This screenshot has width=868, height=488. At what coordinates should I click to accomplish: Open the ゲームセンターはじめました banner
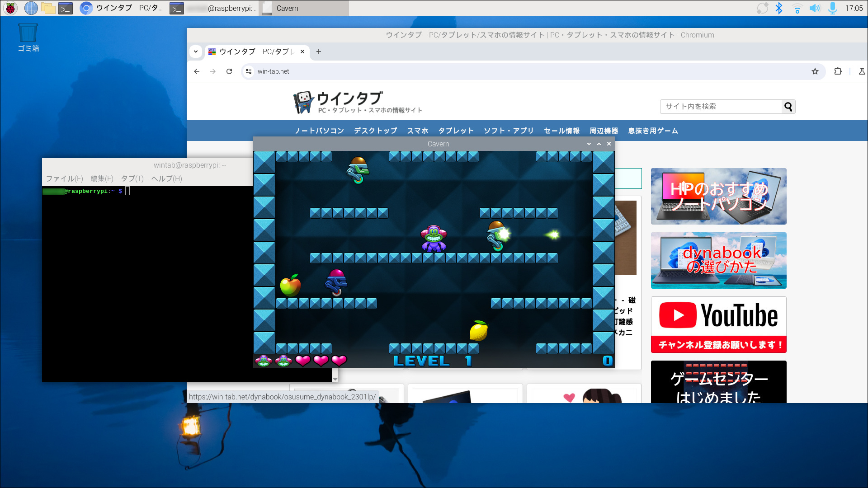[x=718, y=382]
